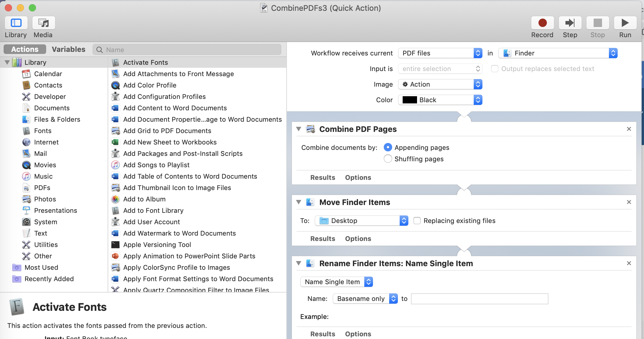Screen dimensions: 644x339
Task: Select the Appending pages radio option
Action: click(x=388, y=147)
